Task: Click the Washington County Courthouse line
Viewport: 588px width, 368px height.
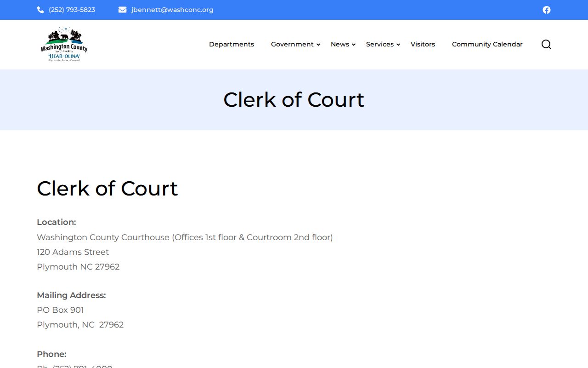Action: [x=185, y=237]
